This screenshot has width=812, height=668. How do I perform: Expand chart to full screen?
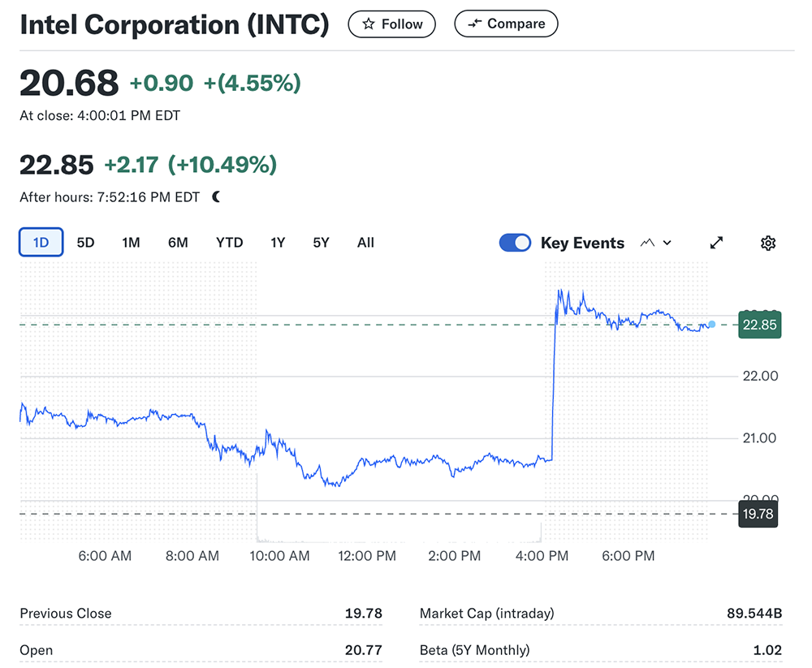coord(716,243)
